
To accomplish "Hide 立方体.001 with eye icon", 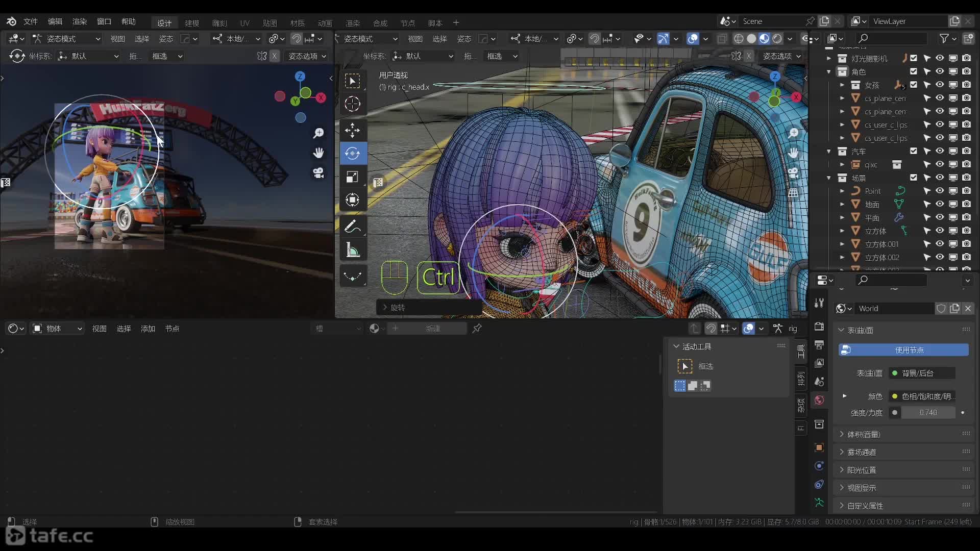I will tap(940, 244).
